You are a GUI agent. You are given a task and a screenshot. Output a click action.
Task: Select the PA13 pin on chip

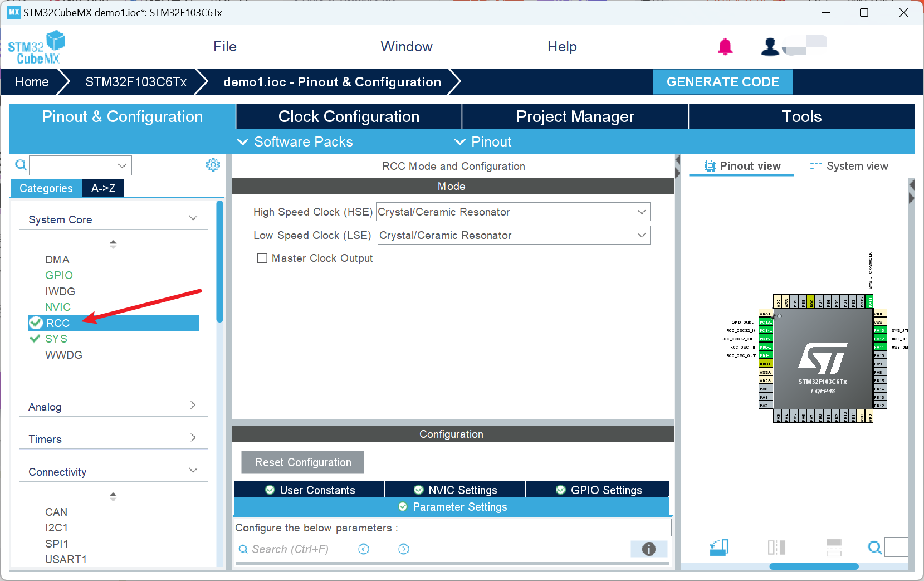[880, 330]
